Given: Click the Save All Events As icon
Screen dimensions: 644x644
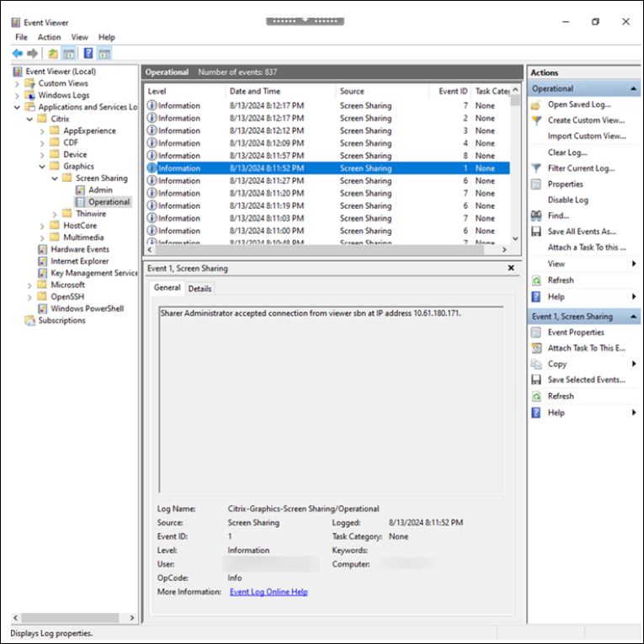Looking at the screenshot, I should (536, 232).
